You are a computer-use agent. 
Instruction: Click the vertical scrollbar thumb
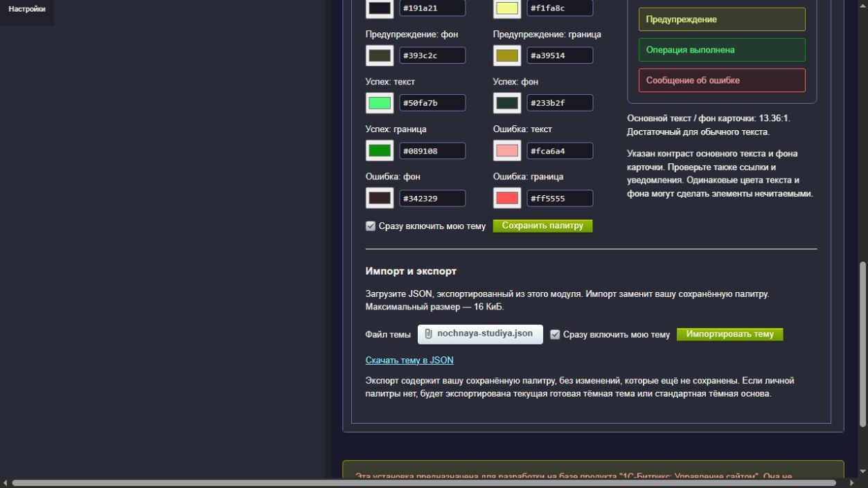point(862,343)
